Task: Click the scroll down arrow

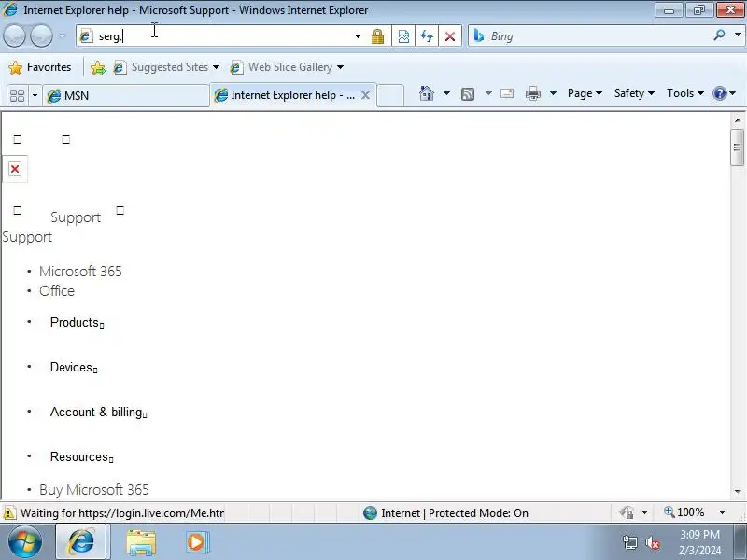Action: point(738,491)
